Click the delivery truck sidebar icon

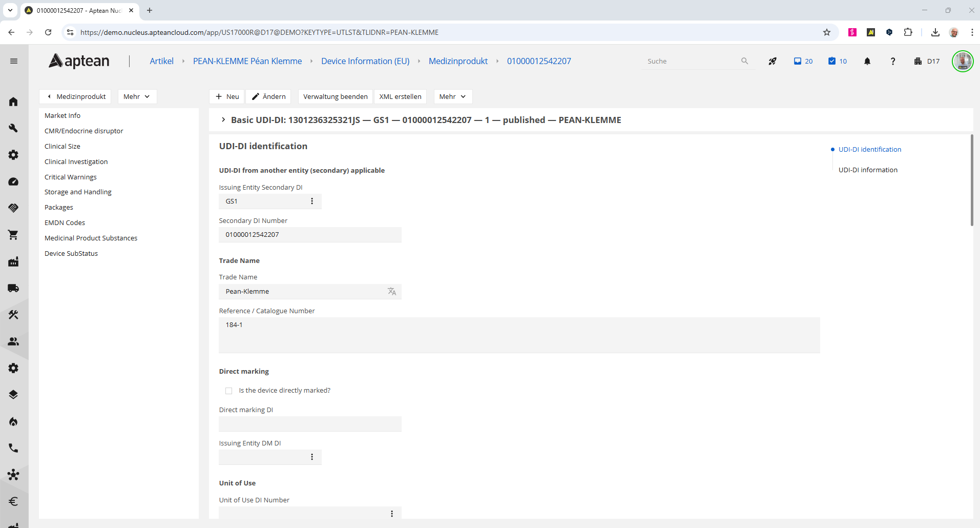[x=14, y=288]
